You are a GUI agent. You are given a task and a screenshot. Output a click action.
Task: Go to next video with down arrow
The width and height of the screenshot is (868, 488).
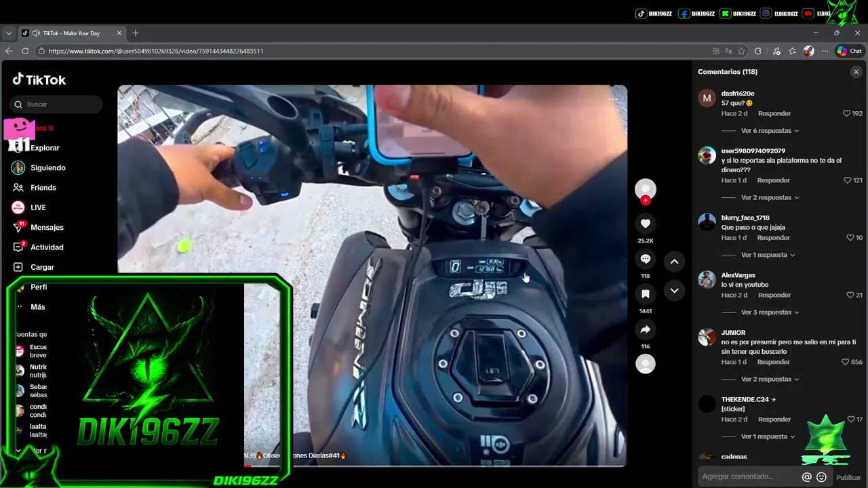674,291
